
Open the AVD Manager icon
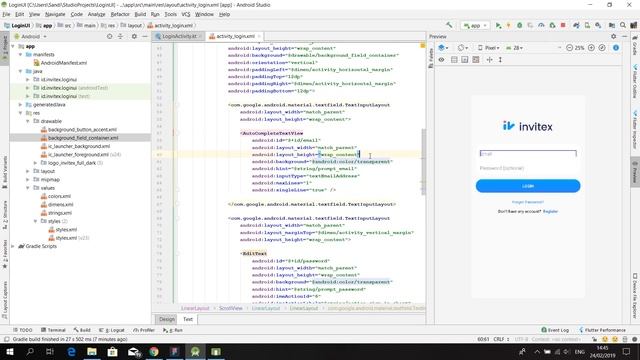(x=587, y=25)
